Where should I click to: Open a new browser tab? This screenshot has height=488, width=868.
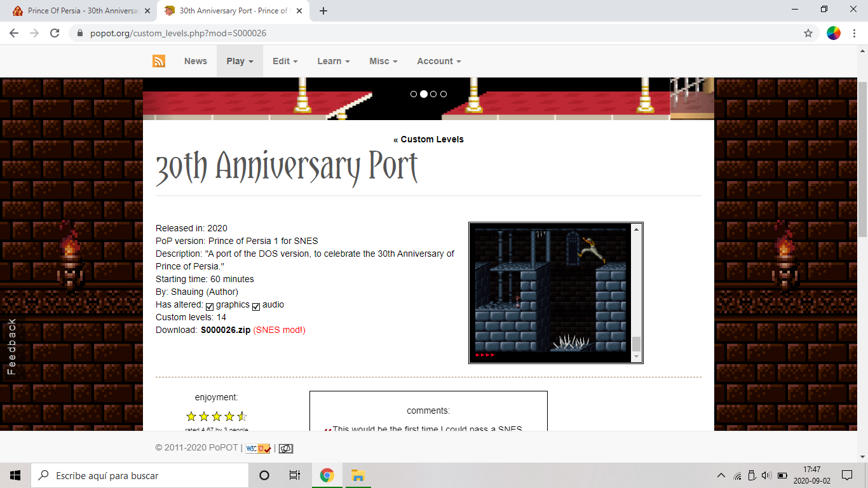click(x=323, y=11)
